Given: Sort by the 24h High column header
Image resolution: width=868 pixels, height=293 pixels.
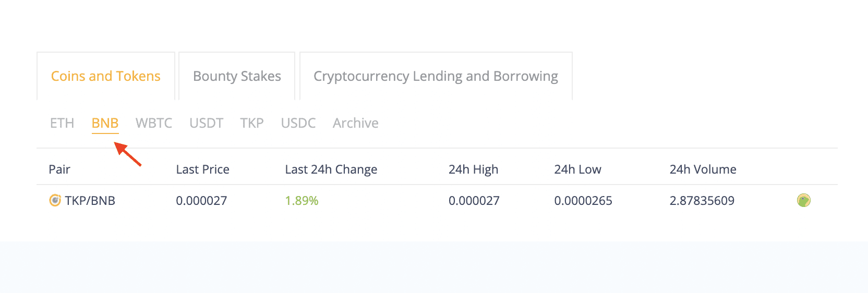Looking at the screenshot, I should coord(474,169).
